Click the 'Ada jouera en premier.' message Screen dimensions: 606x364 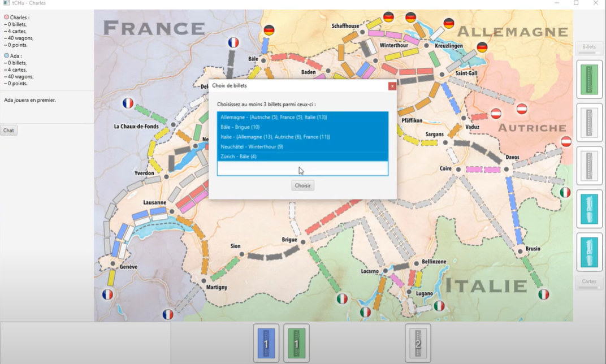pos(30,100)
